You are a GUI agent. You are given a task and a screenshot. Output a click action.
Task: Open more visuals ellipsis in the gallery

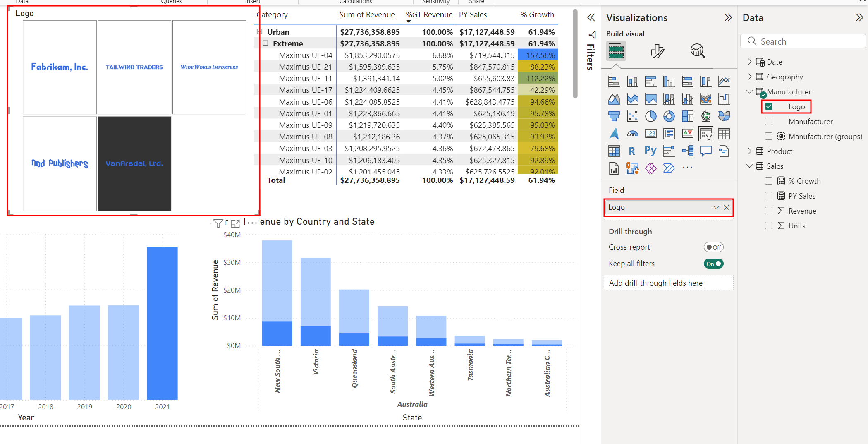click(x=687, y=168)
